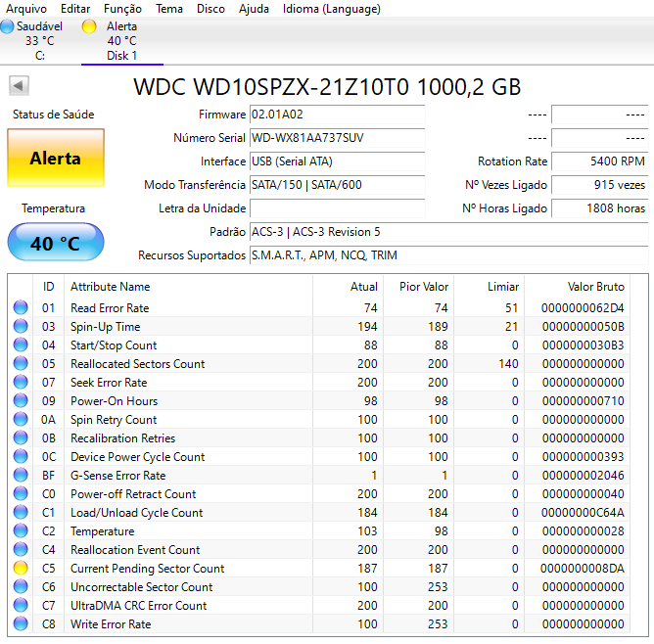
Task: Select the Saudável C: disk tab
Action: (40, 41)
